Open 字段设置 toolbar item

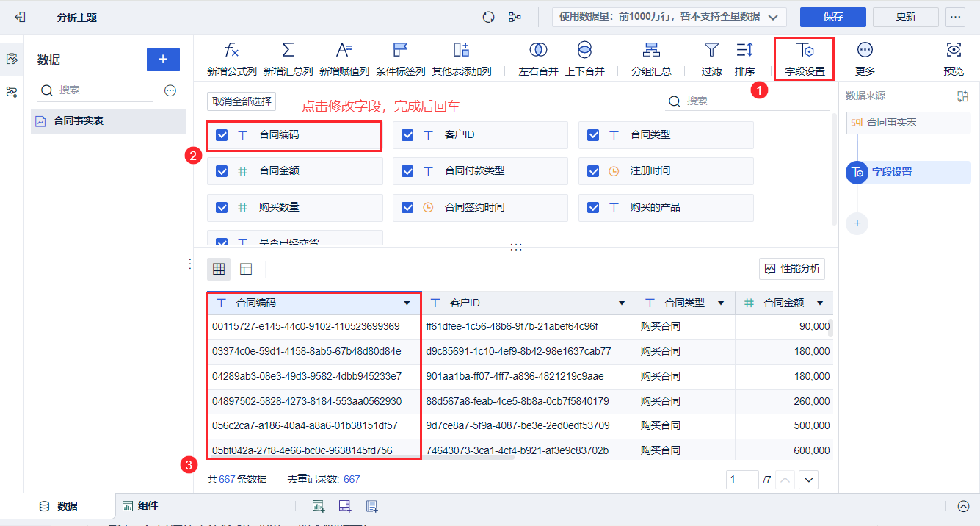tap(805, 59)
